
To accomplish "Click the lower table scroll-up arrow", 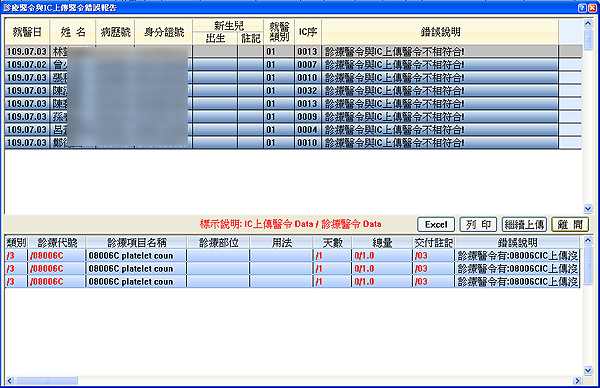I will pyautogui.click(x=588, y=240).
